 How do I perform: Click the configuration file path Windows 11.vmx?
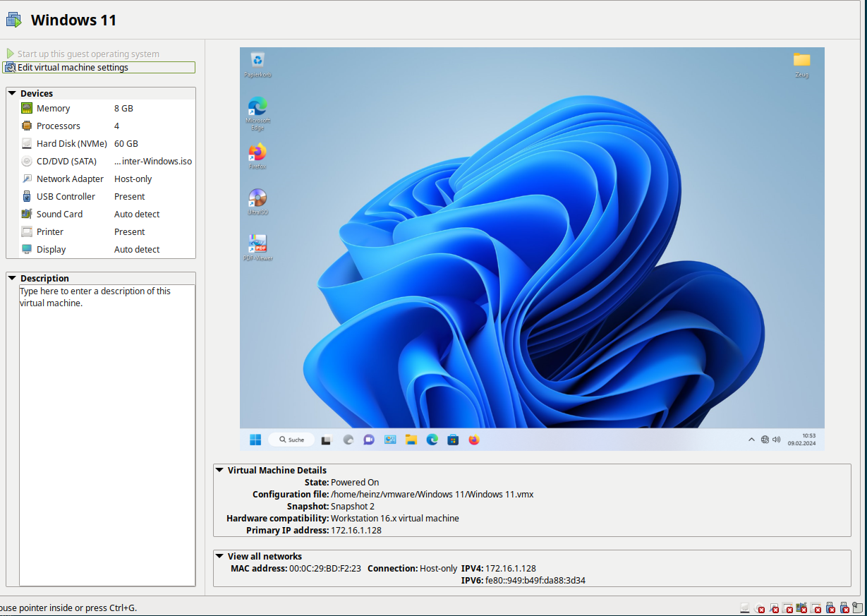coord(432,495)
